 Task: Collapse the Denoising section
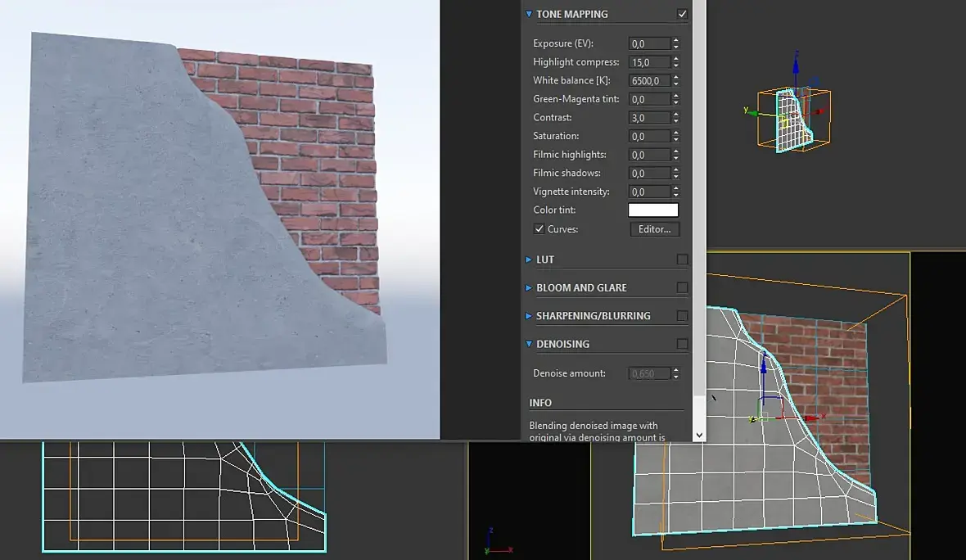coord(529,344)
